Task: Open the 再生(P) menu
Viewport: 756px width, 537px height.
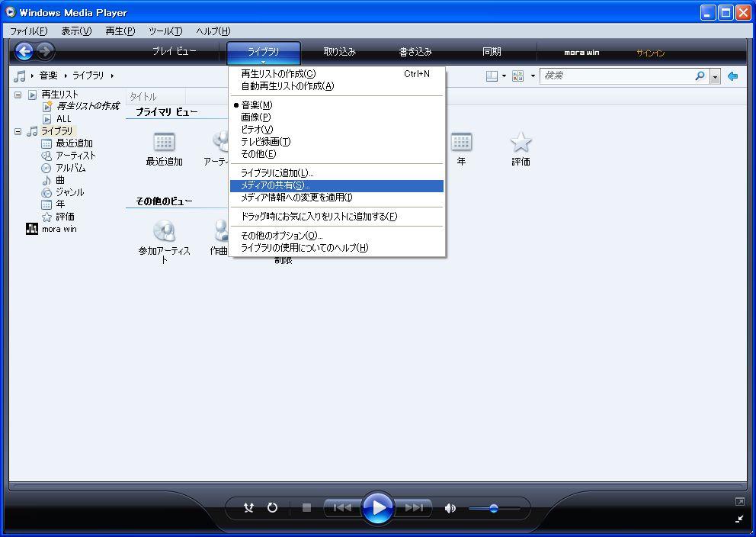Action: point(120,31)
